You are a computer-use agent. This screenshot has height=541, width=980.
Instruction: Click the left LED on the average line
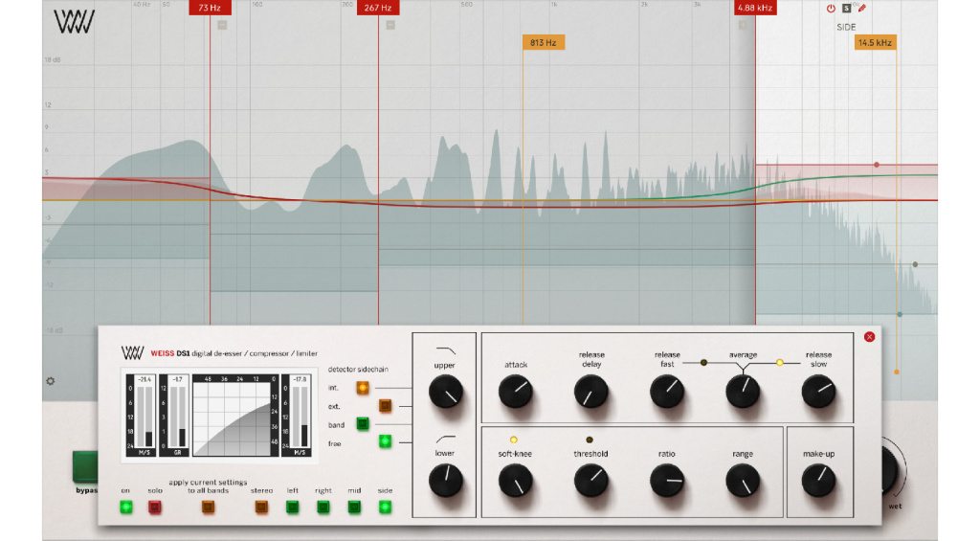point(703,362)
